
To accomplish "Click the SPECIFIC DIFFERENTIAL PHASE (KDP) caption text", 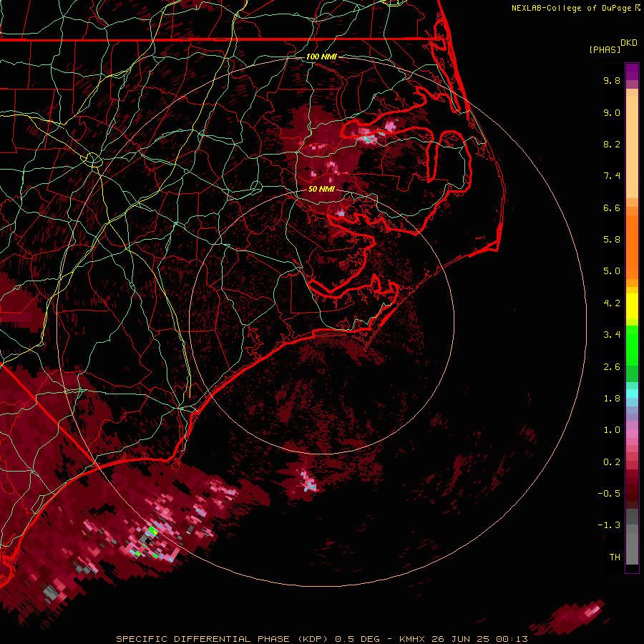I will pyautogui.click(x=222, y=639).
